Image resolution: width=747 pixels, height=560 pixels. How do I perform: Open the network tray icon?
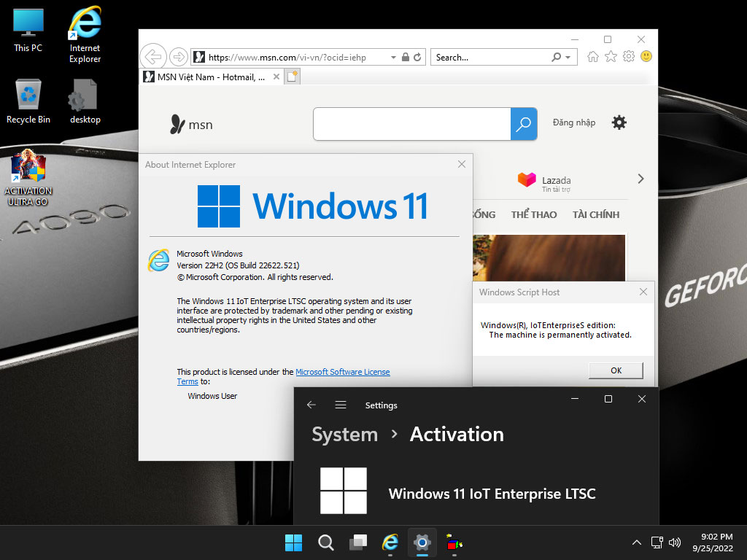(657, 542)
